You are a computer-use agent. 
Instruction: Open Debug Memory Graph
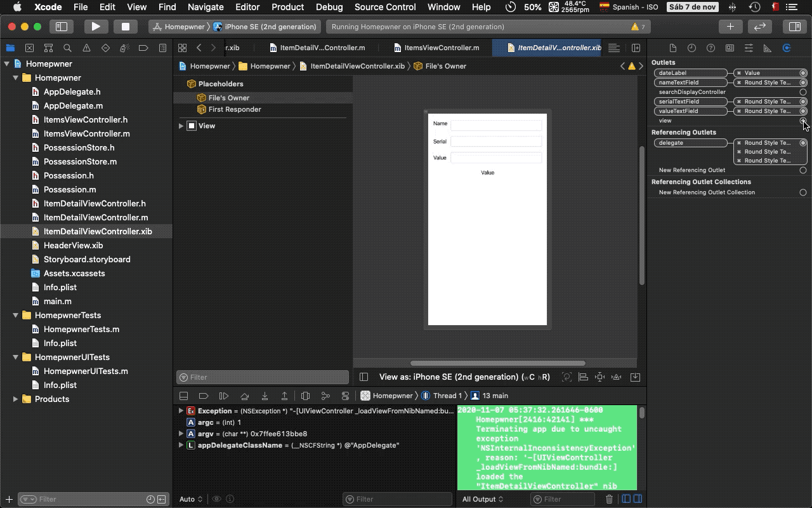(x=325, y=396)
